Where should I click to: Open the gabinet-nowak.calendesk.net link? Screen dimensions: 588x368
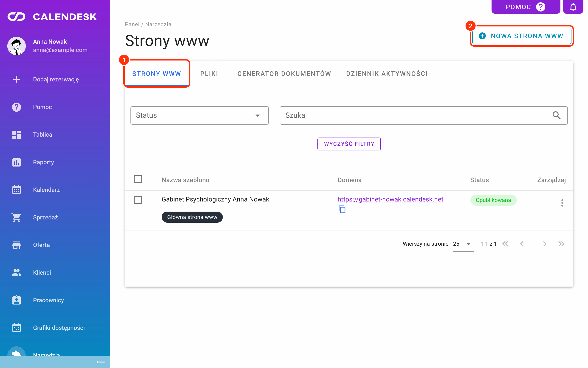pyautogui.click(x=390, y=199)
